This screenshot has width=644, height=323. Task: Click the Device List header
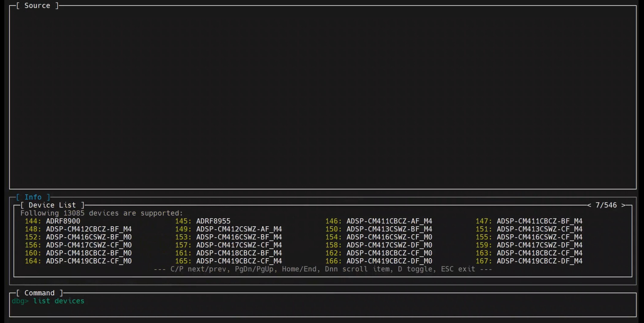pos(52,205)
